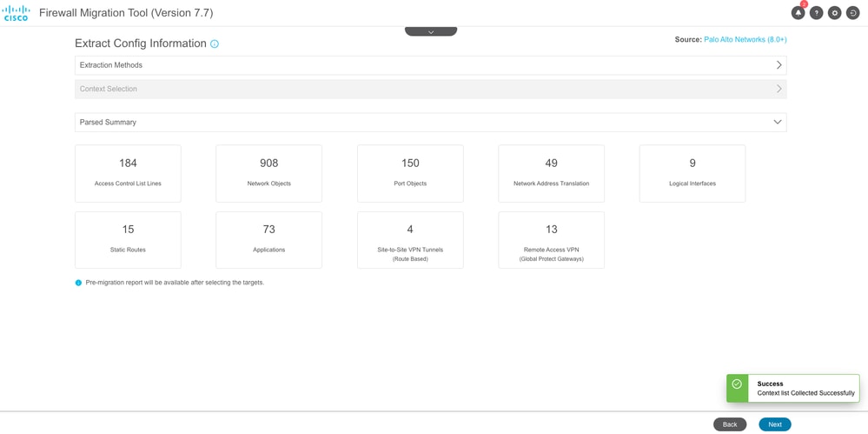Click the Extraction Methods label
868x434 pixels.
pos(110,65)
